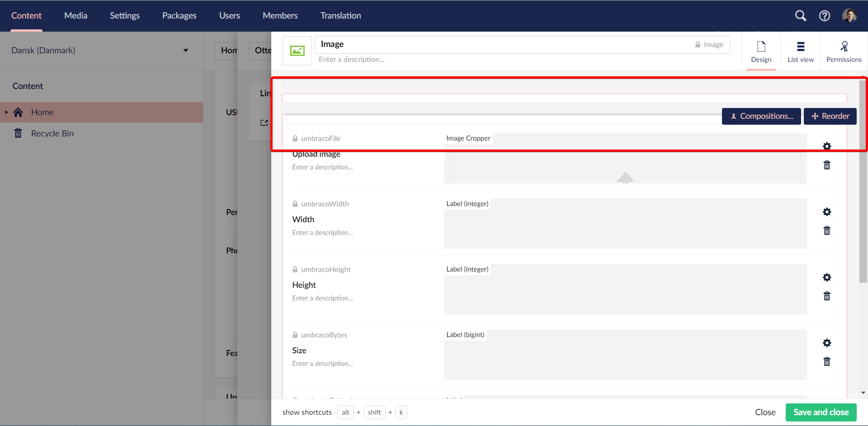Delete the Width property
The width and height of the screenshot is (868, 426).
[x=827, y=230]
